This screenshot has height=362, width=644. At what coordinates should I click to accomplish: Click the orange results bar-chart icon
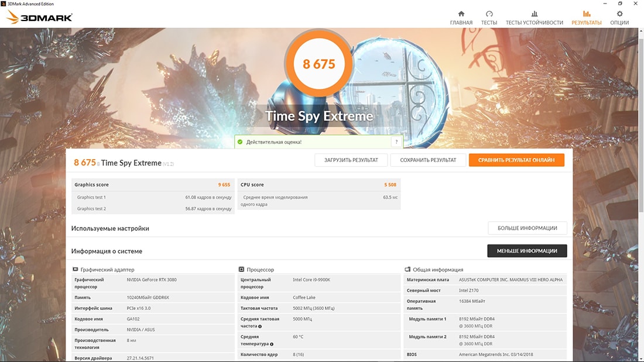[587, 14]
